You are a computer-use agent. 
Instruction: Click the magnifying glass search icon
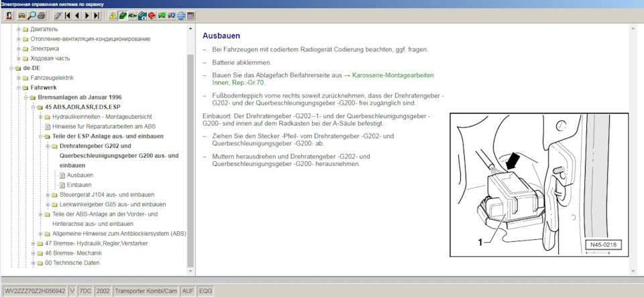coord(32,16)
